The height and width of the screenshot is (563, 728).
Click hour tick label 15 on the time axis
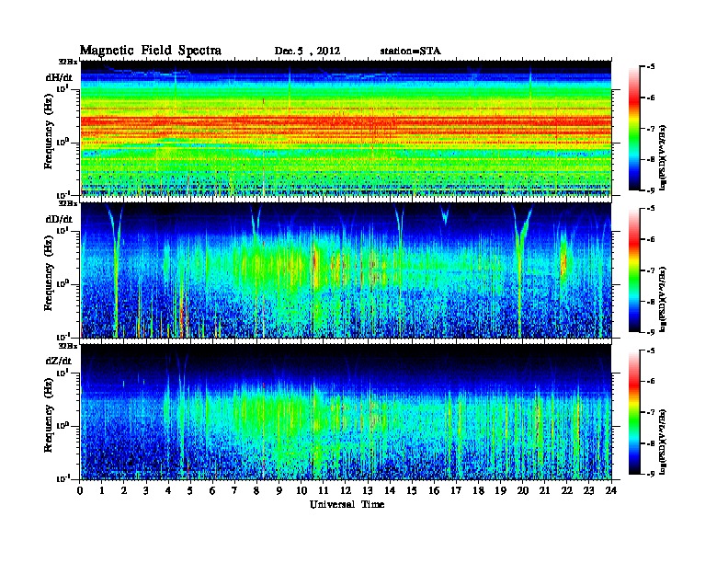(x=412, y=490)
